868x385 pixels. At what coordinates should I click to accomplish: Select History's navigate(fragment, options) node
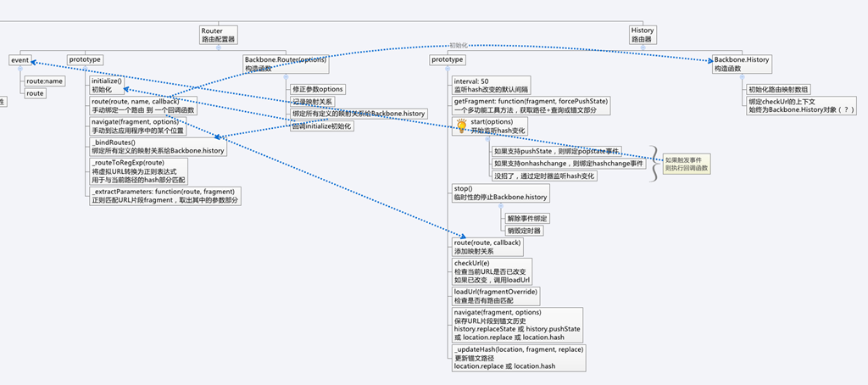(517, 325)
